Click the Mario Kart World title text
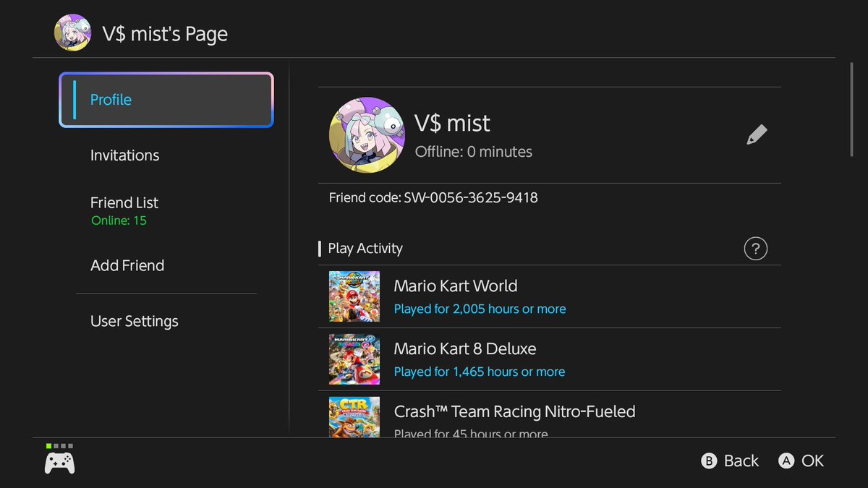 [x=456, y=286]
